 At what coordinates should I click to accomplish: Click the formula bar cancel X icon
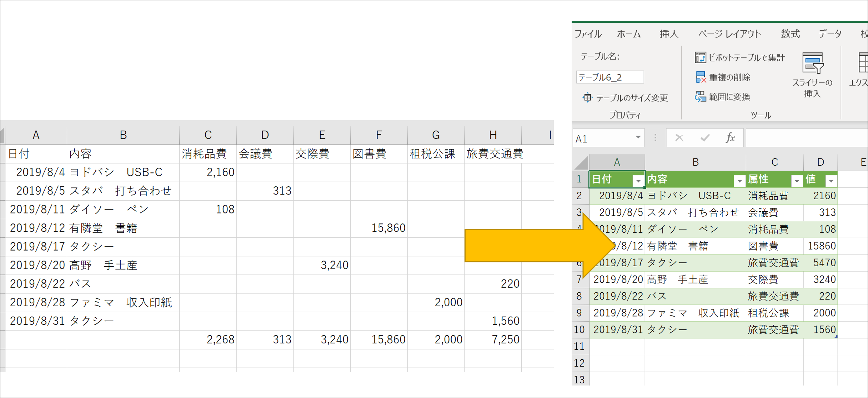(679, 138)
